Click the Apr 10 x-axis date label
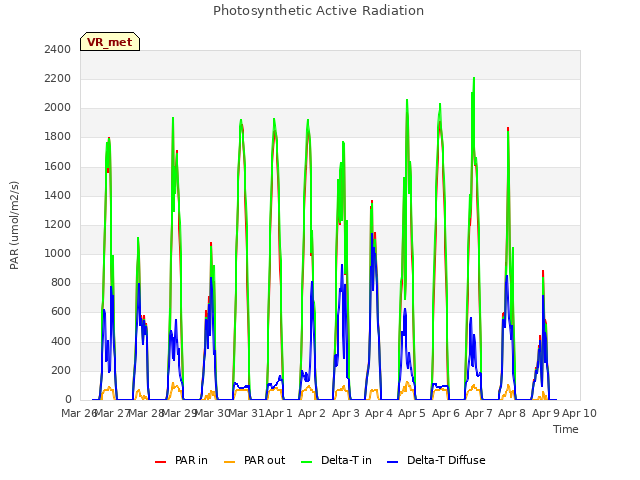The width and height of the screenshot is (640, 480). coord(579,413)
